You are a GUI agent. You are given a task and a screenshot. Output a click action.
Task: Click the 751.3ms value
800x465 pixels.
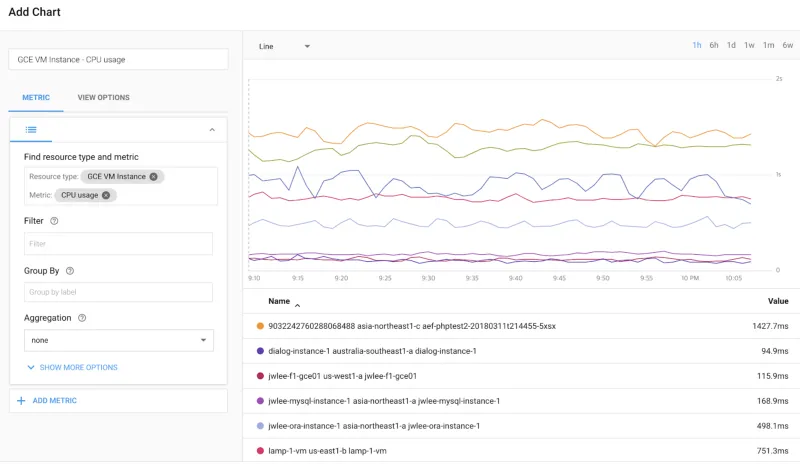coord(773,451)
